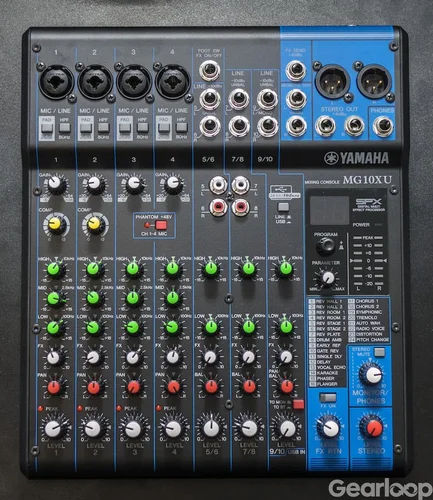Adjust the red PAN knob on channel 1
Viewport: 433px width, 500px height.
coord(54,387)
